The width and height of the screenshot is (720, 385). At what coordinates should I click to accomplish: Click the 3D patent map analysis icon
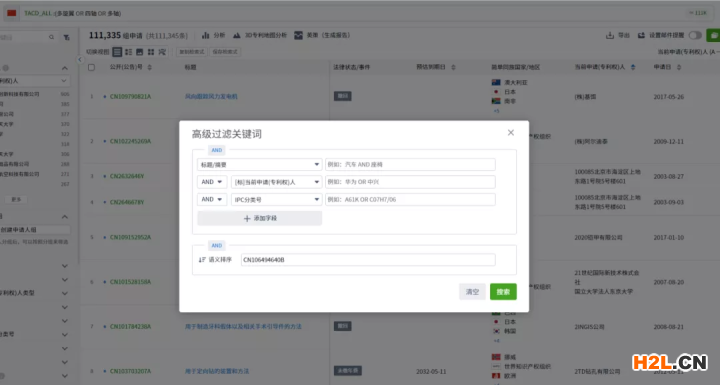[236, 35]
